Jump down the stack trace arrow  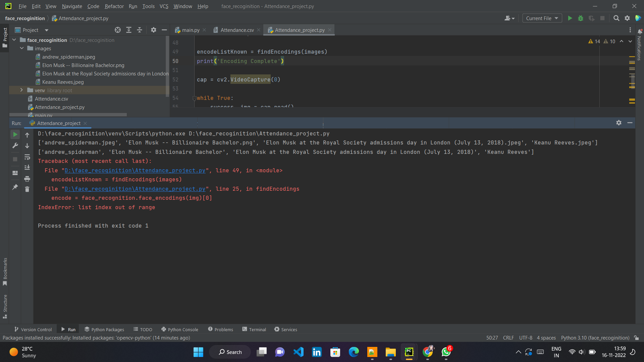[x=27, y=146]
